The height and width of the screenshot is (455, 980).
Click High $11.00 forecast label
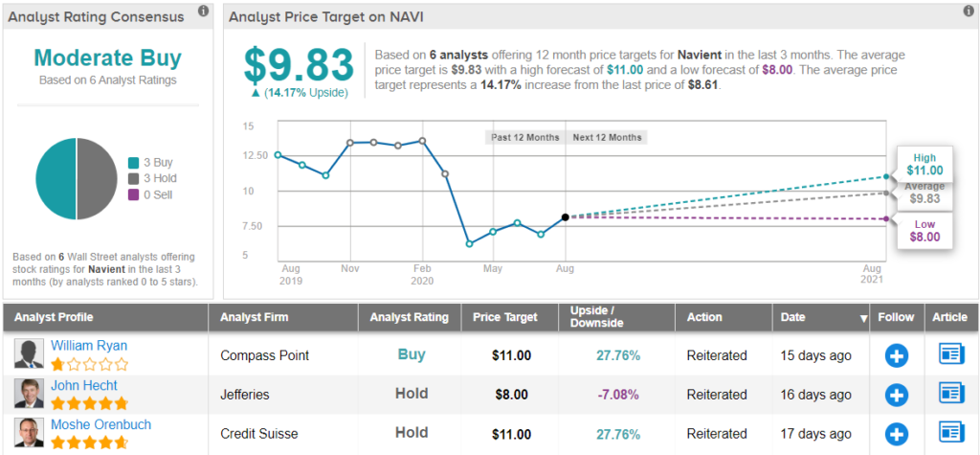pyautogui.click(x=925, y=164)
